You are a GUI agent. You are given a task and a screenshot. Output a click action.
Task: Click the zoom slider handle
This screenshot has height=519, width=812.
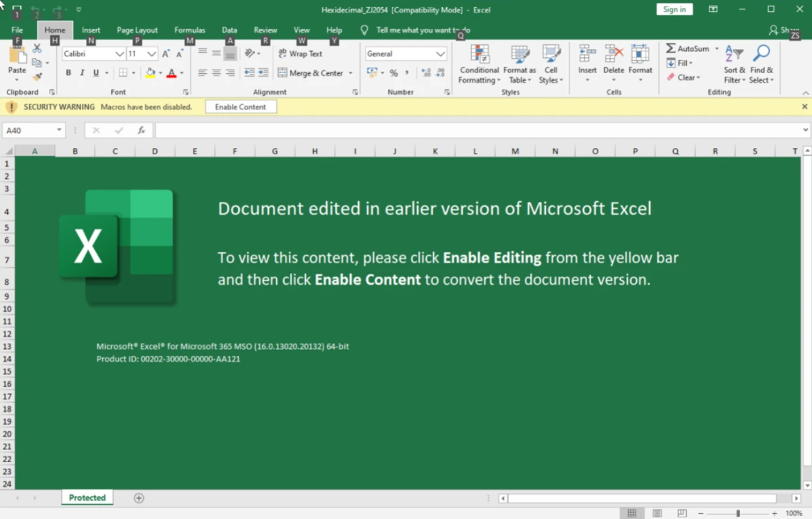click(x=738, y=513)
